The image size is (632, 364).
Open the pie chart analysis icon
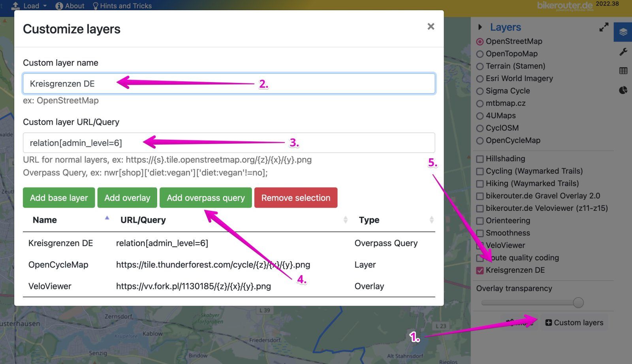[623, 90]
